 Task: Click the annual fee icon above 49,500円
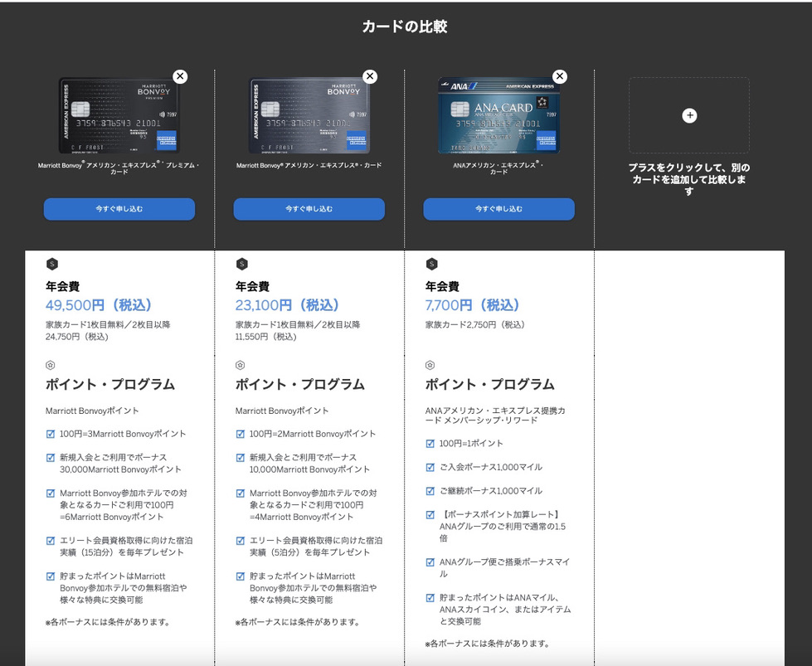(51, 264)
